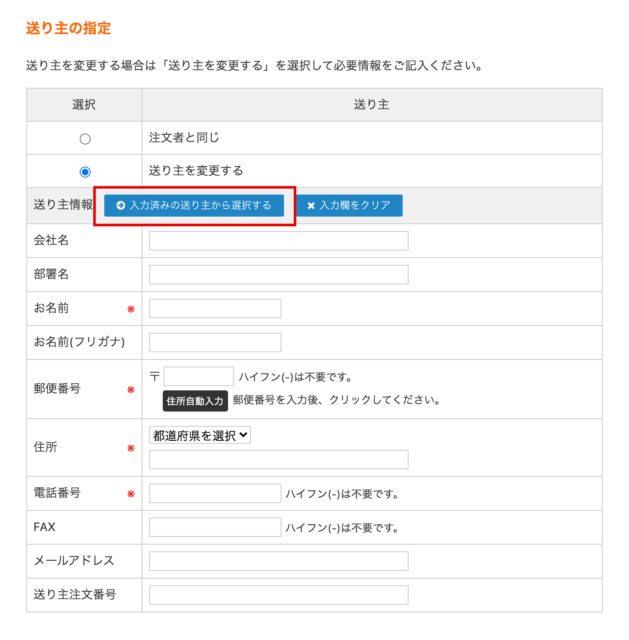
Task: Select the 注文者と同じ radio button
Action: (84, 139)
